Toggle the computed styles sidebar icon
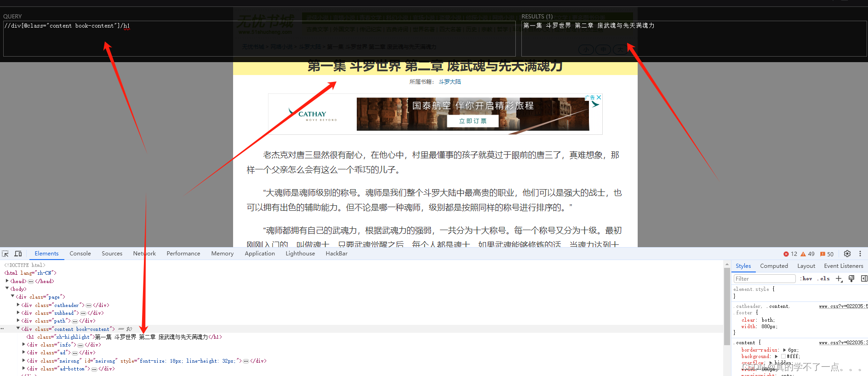 point(864,278)
